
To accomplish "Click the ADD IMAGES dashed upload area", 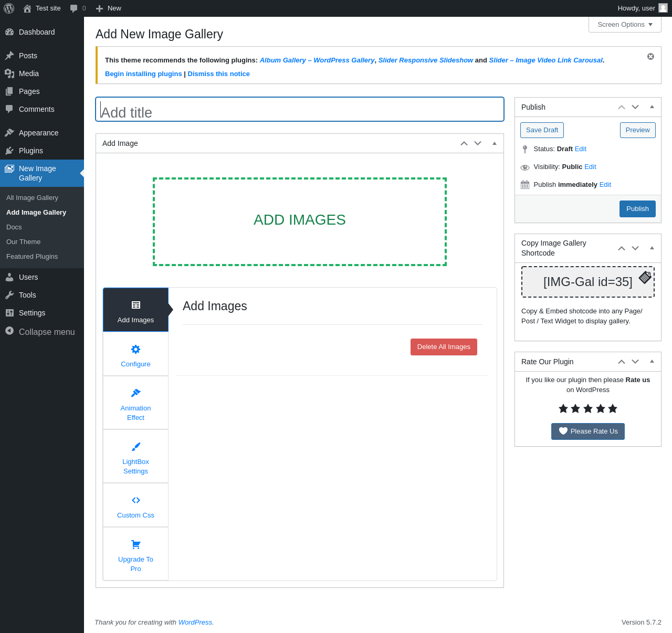I will [x=300, y=221].
